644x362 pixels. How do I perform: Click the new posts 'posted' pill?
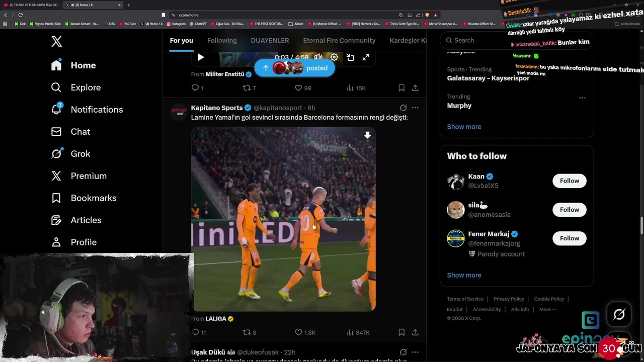[x=294, y=68]
